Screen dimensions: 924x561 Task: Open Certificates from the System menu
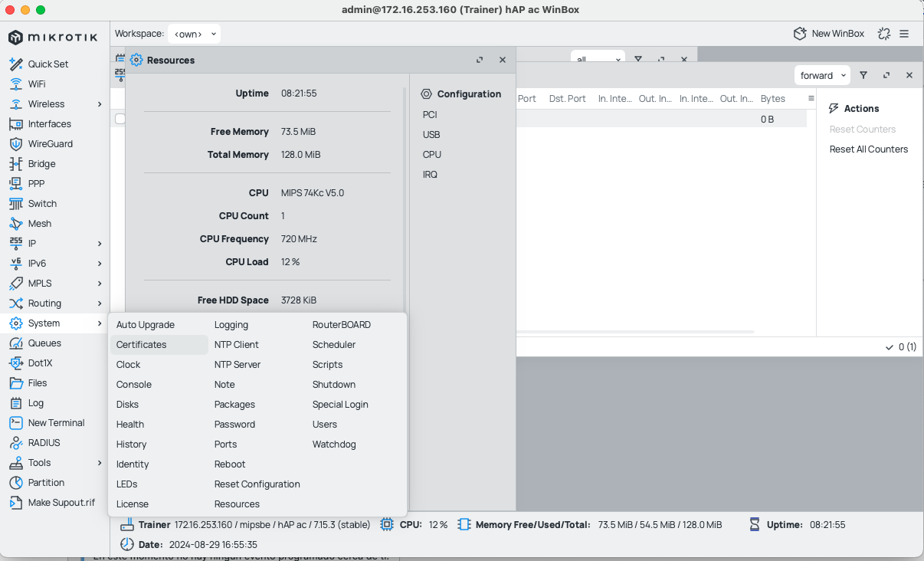[x=141, y=344]
